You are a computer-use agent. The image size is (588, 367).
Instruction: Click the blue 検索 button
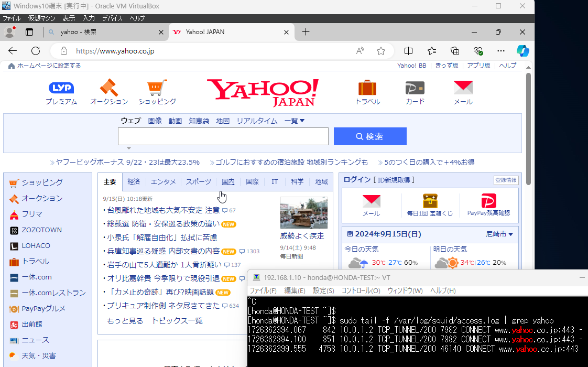click(x=370, y=136)
